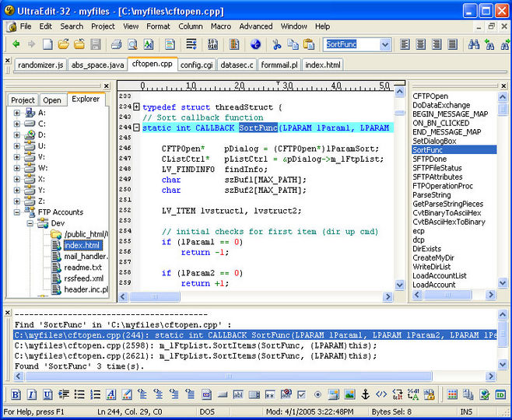Click the anchor icon in HTML toolbar
Image resolution: width=512 pixels, height=420 pixels.
pyautogui.click(x=365, y=394)
